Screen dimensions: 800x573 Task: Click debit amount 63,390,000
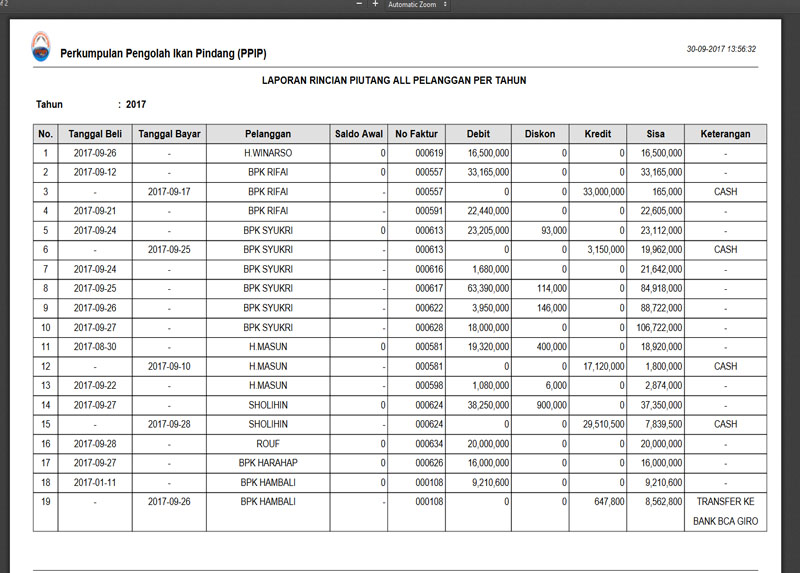tap(488, 289)
